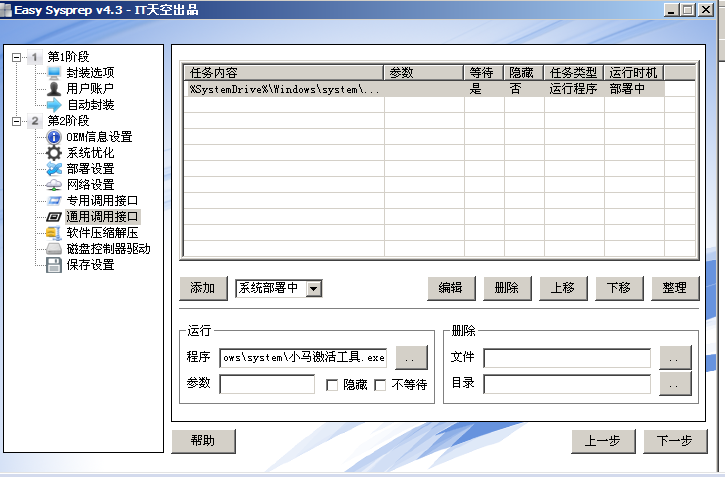Image resolution: width=725 pixels, height=477 pixels.
Task: Click the 部署中 cell in task row
Action: pyautogui.click(x=634, y=89)
